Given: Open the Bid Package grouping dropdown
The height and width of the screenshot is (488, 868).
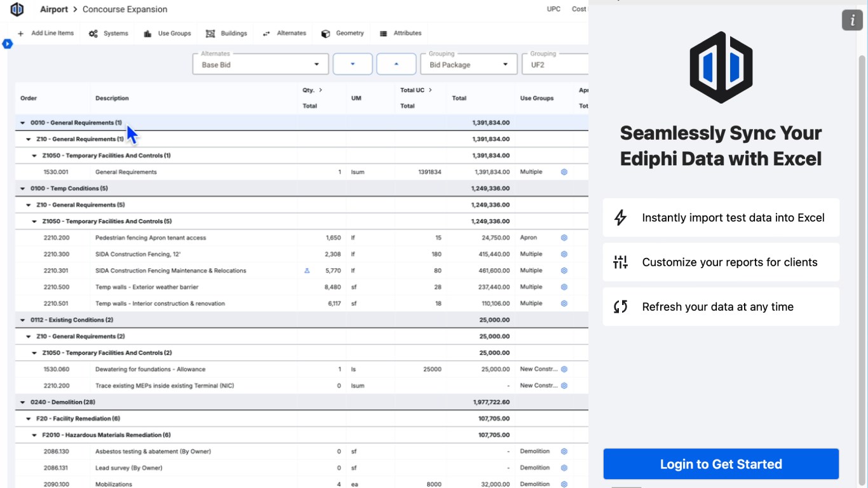Looking at the screenshot, I should (469, 64).
